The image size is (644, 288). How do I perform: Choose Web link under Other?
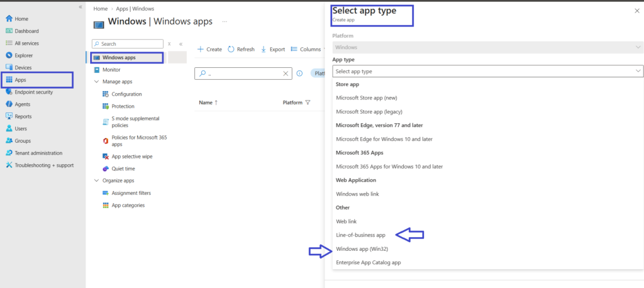click(347, 221)
